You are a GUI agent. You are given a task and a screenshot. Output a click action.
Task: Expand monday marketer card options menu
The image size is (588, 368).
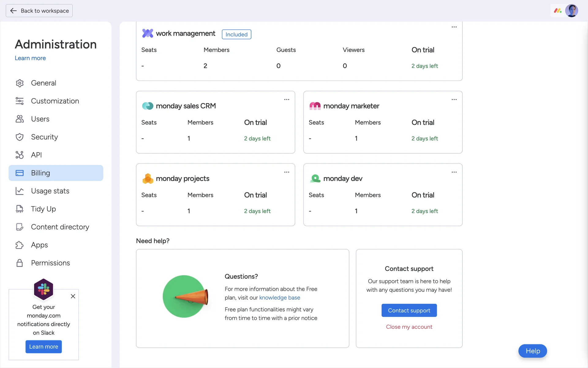454,100
